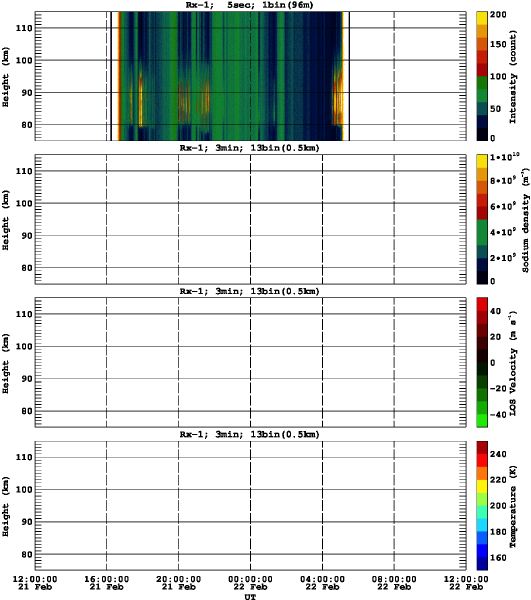531x600 pixels.
Task: Click the Sodium density plot title
Action: click(x=249, y=148)
